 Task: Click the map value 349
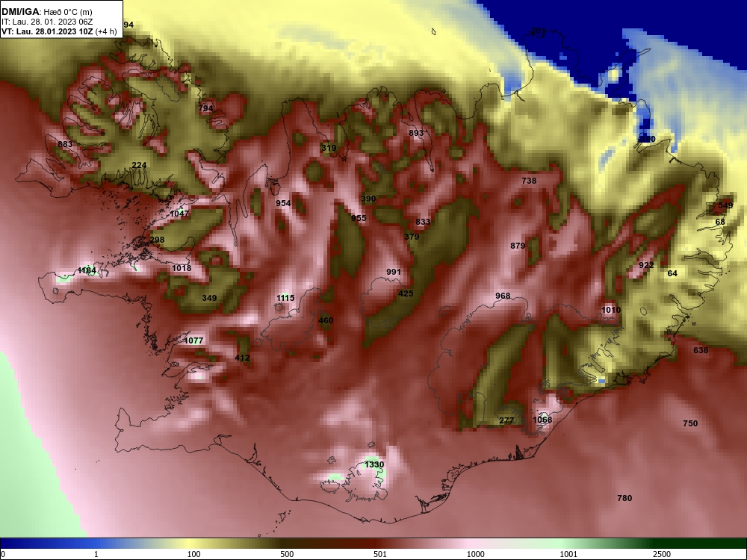pyautogui.click(x=209, y=298)
